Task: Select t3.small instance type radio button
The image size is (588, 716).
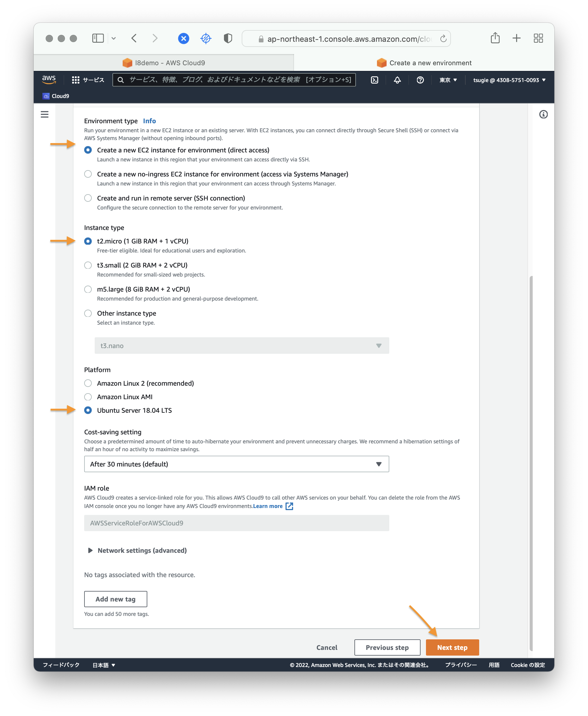Action: [88, 265]
